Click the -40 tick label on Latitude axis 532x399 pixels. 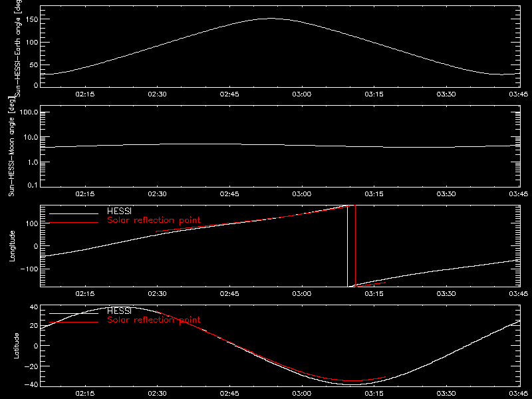(31, 385)
